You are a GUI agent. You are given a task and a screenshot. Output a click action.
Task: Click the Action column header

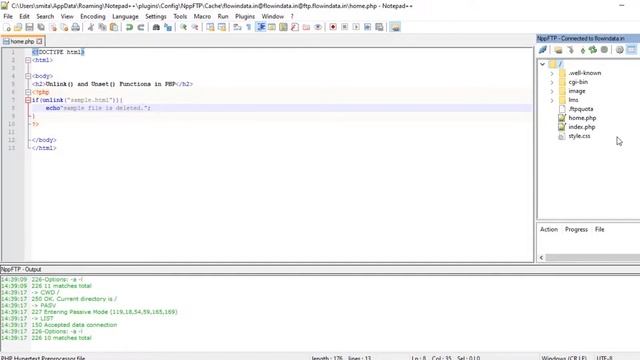pyautogui.click(x=549, y=229)
